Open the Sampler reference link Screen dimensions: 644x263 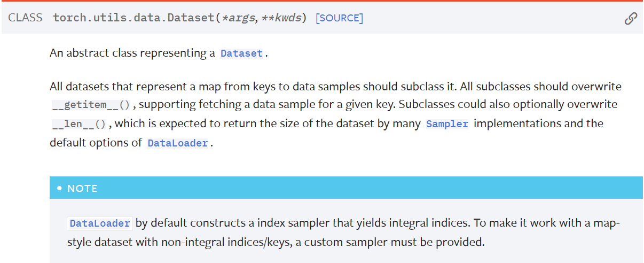click(x=447, y=124)
